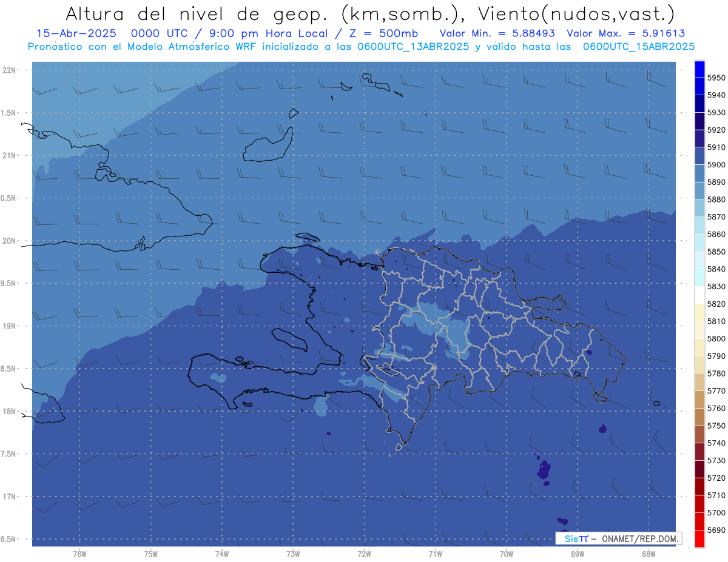
Task: Pick the color swatch between 5890 and 5900
Action: click(699, 173)
